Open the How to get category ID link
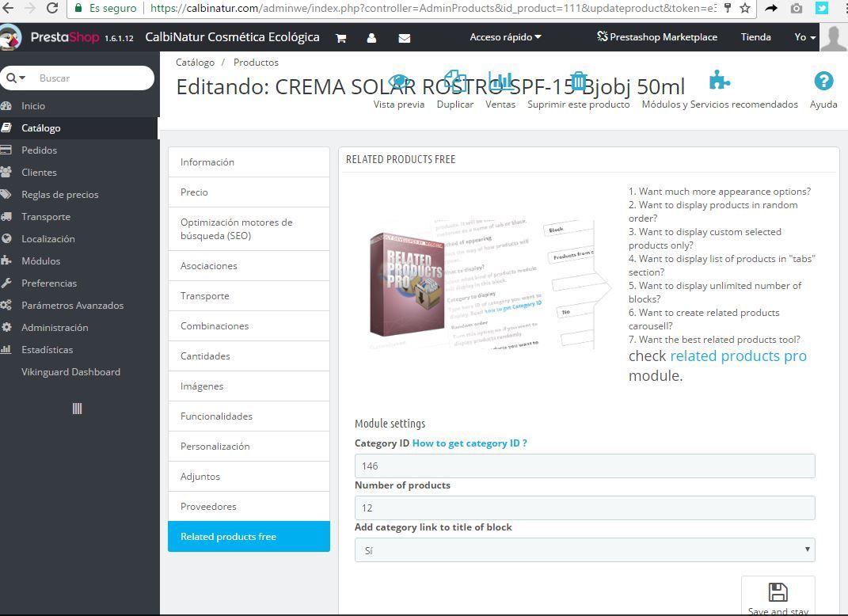The width and height of the screenshot is (848, 616). [470, 443]
